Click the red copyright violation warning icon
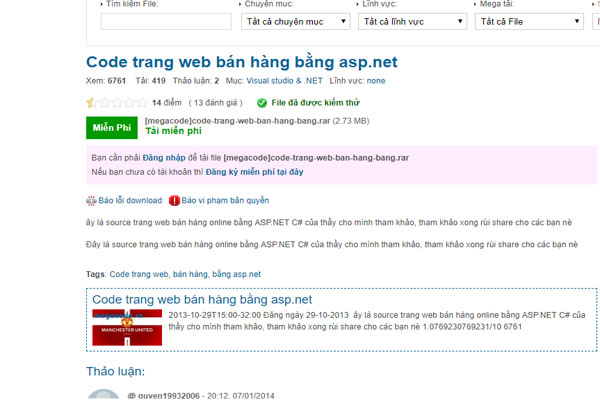 174,201
